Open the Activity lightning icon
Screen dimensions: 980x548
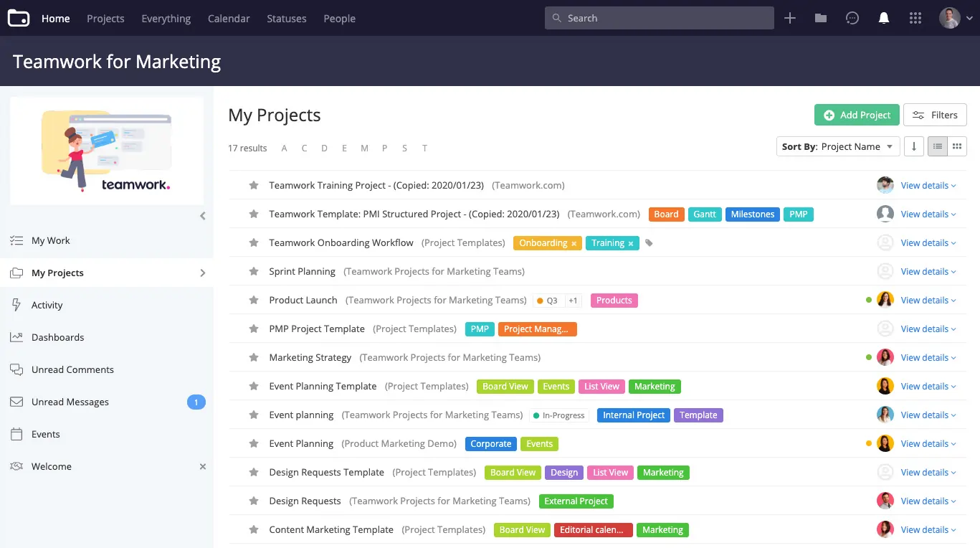(16, 305)
